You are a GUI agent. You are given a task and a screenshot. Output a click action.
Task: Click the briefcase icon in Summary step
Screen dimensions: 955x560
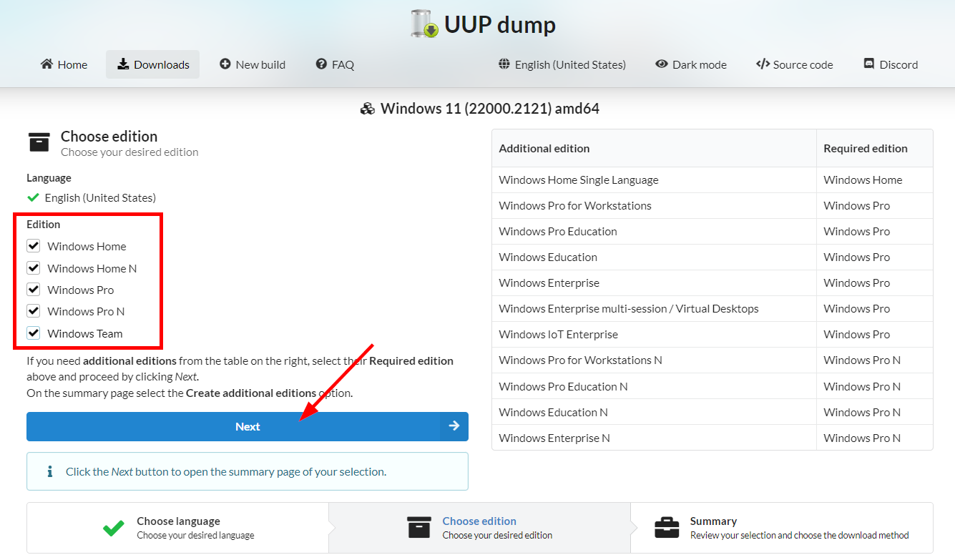(x=667, y=528)
